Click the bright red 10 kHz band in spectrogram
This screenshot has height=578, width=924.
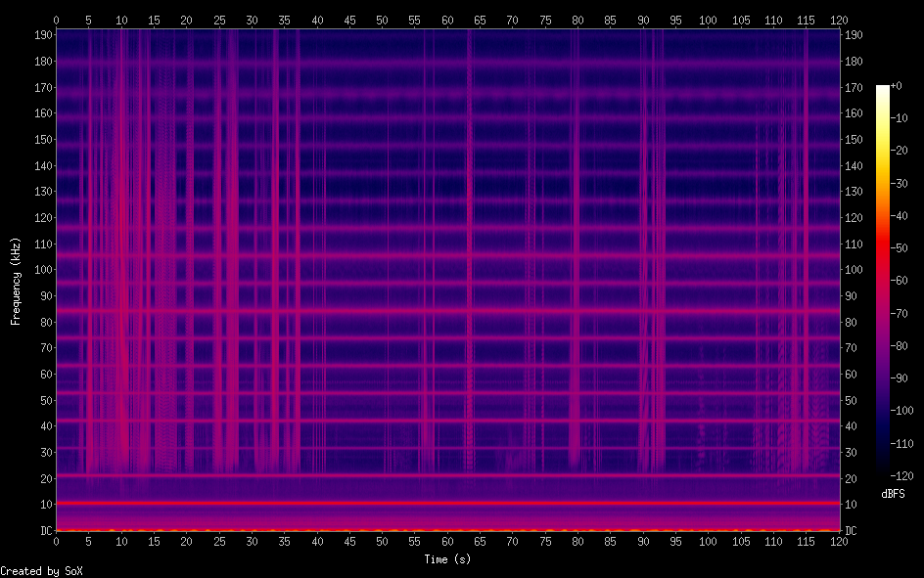coord(446,504)
